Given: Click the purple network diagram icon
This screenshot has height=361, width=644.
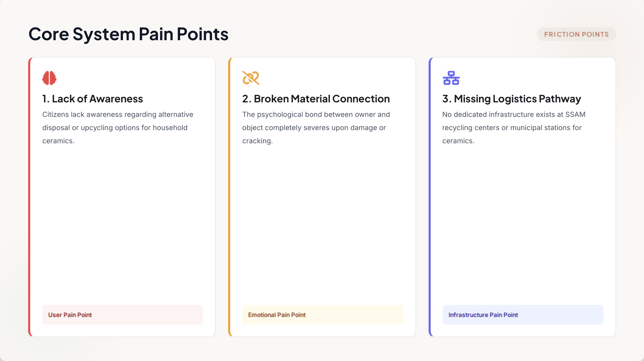Looking at the screenshot, I should (x=451, y=78).
